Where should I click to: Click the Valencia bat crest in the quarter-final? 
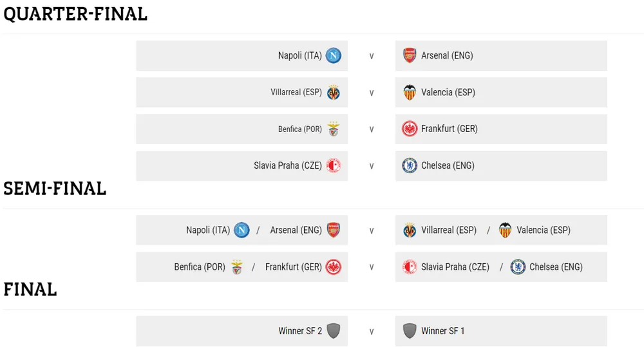coord(410,93)
